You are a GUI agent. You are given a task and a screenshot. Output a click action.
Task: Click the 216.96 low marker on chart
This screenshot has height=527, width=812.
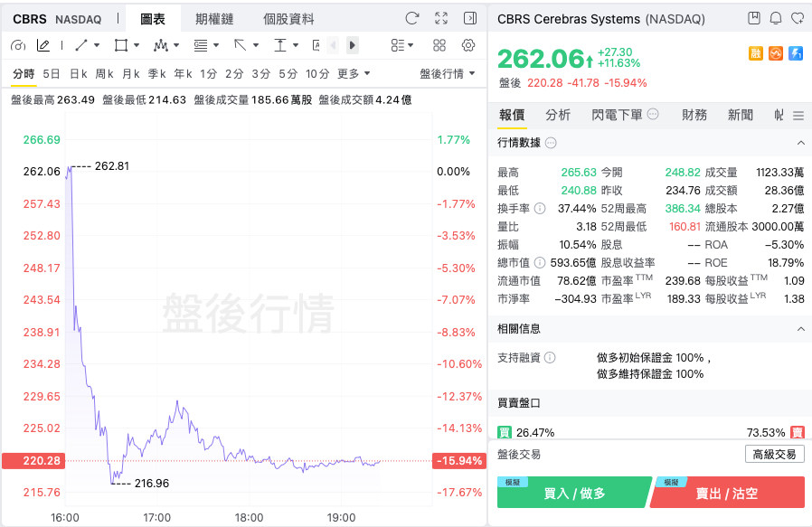pos(152,484)
